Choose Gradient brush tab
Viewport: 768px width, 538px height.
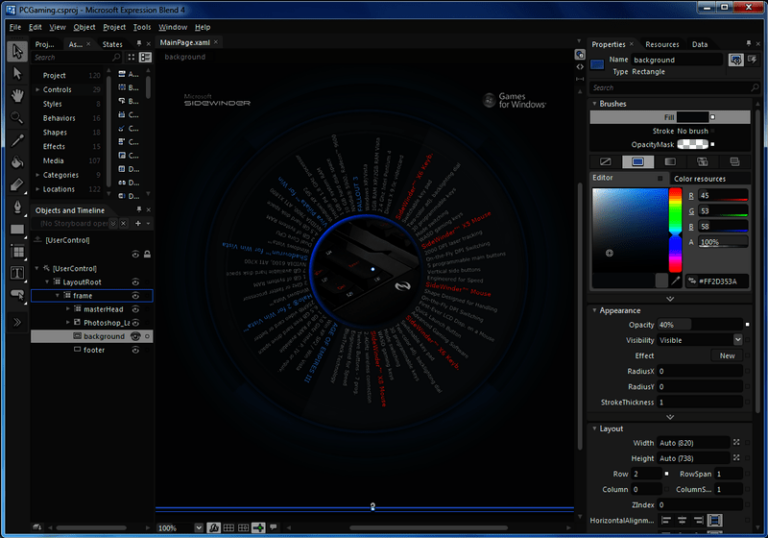670,162
